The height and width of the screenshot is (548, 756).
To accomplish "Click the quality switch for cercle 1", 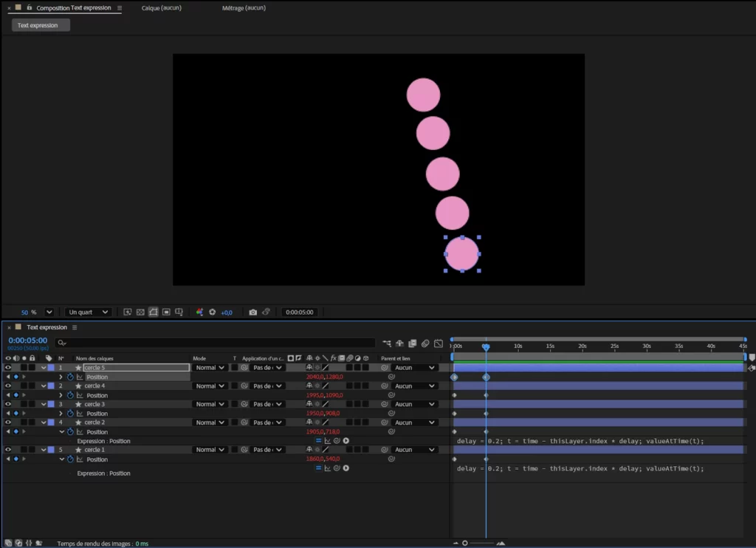I will point(326,450).
